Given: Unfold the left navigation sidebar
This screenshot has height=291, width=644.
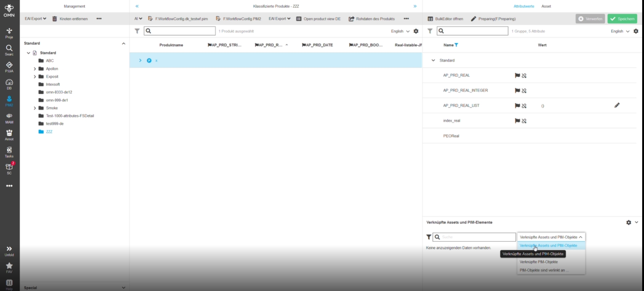Looking at the screenshot, I should 9,251.
